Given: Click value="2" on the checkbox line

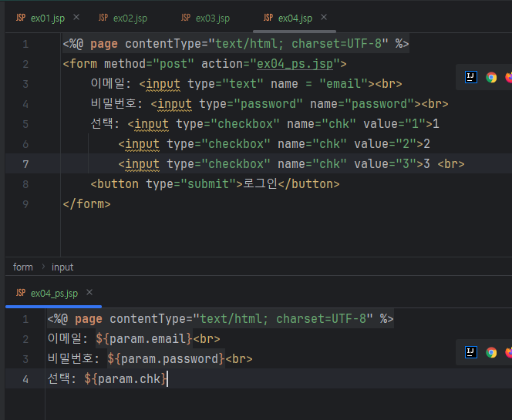Looking at the screenshot, I should coord(386,144).
